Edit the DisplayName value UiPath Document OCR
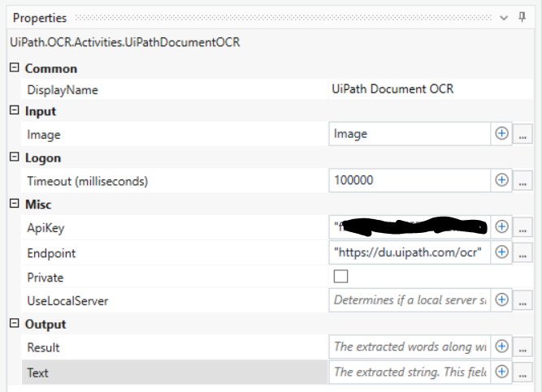This screenshot has width=542, height=392. pos(431,89)
